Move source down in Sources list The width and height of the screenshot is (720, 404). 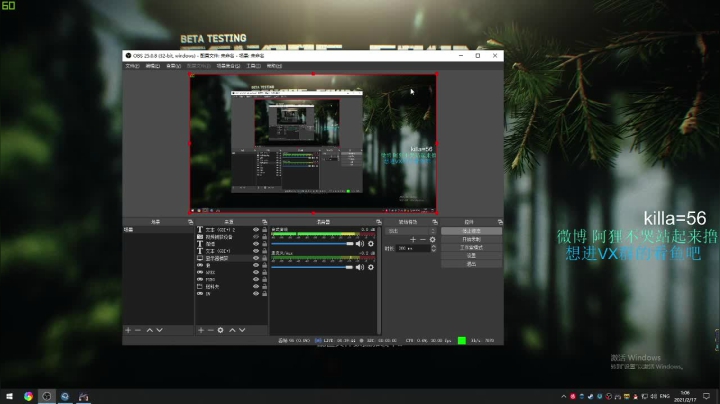(242, 330)
